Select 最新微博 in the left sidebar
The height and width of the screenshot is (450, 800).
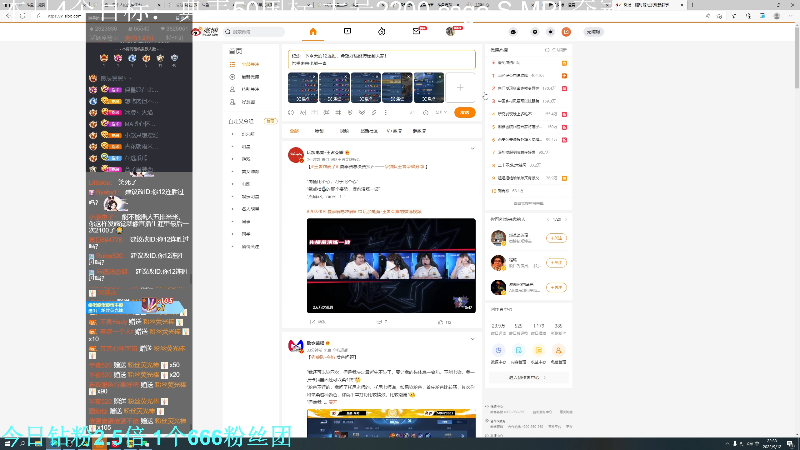point(250,77)
